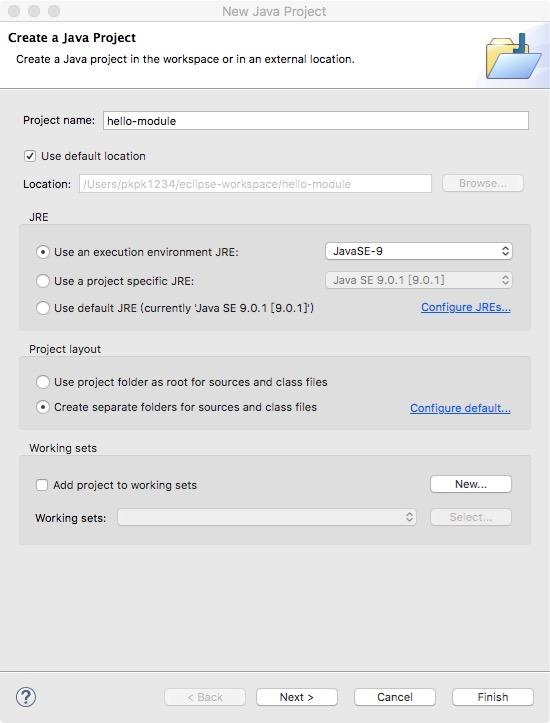
Task: Uncheck Use default location checkbox
Action: click(x=30, y=156)
